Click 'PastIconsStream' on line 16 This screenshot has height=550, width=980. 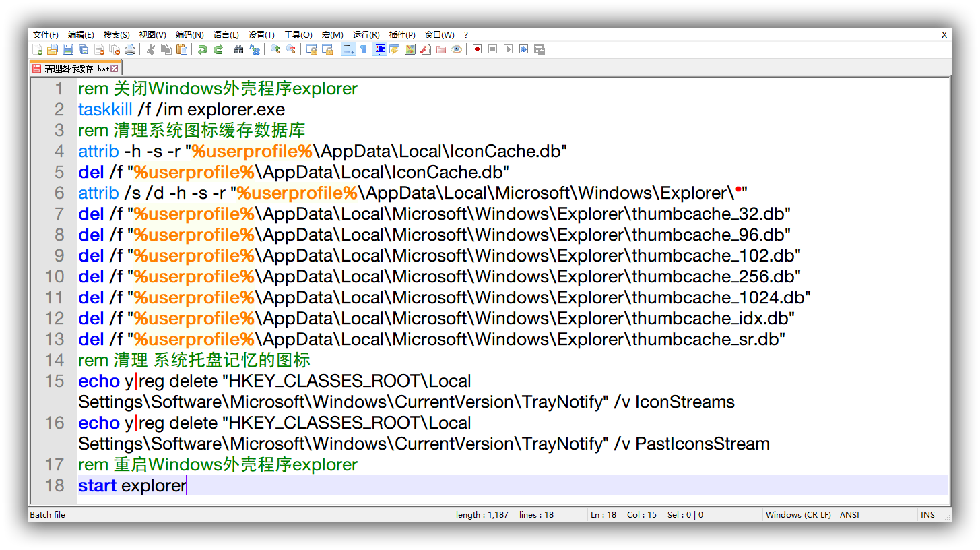703,444
